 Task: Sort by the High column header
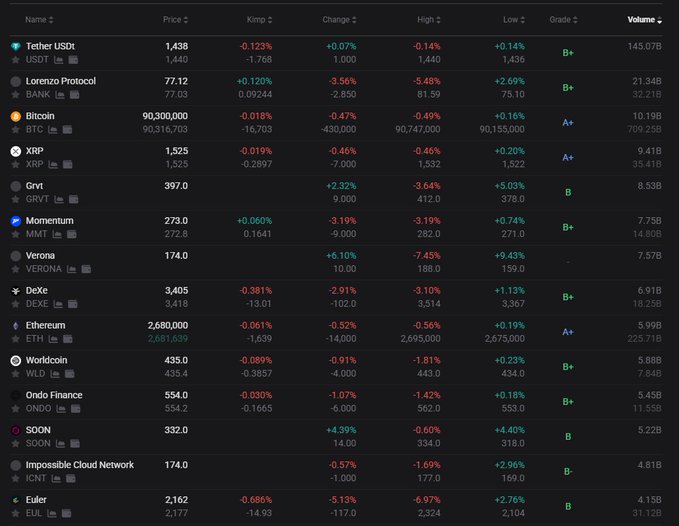(429, 19)
